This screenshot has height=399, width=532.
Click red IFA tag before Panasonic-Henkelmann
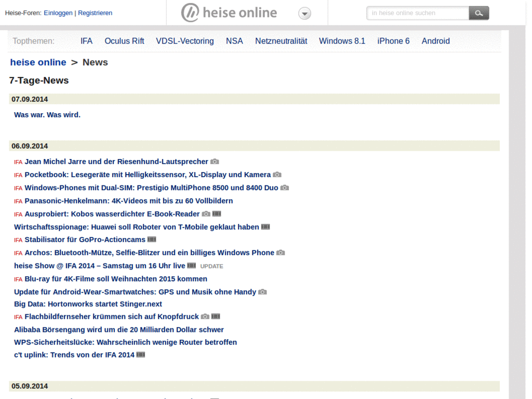pyautogui.click(x=18, y=202)
